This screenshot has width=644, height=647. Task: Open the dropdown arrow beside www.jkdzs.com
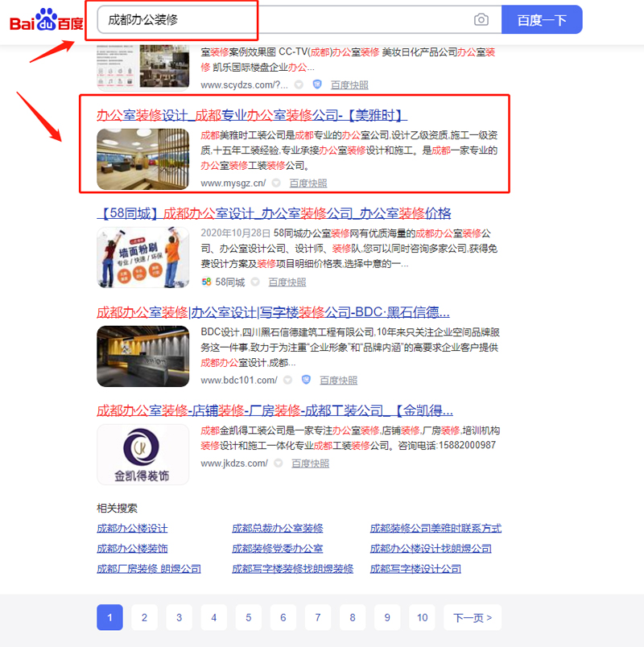pyautogui.click(x=278, y=464)
